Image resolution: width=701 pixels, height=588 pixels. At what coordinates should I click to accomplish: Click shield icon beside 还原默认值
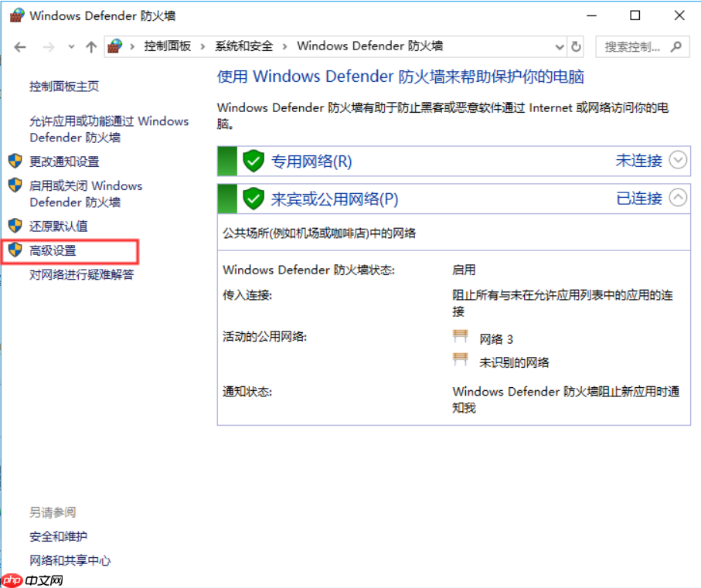click(x=15, y=225)
